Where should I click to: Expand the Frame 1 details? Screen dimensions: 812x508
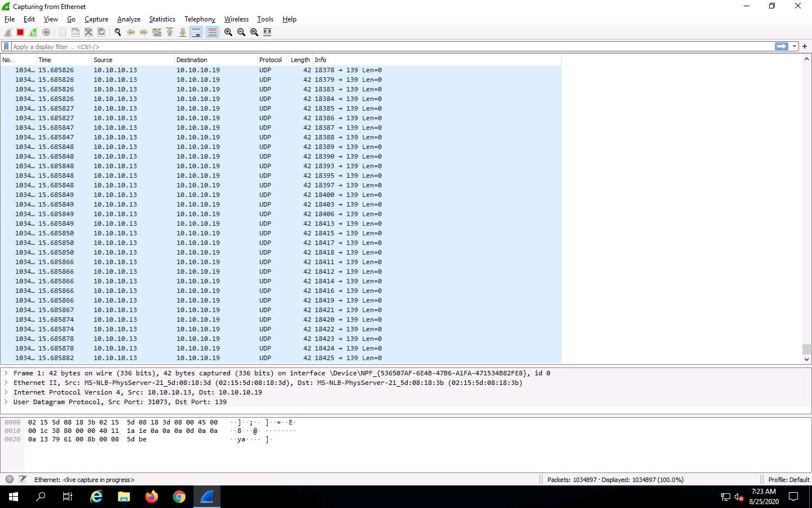coord(6,373)
